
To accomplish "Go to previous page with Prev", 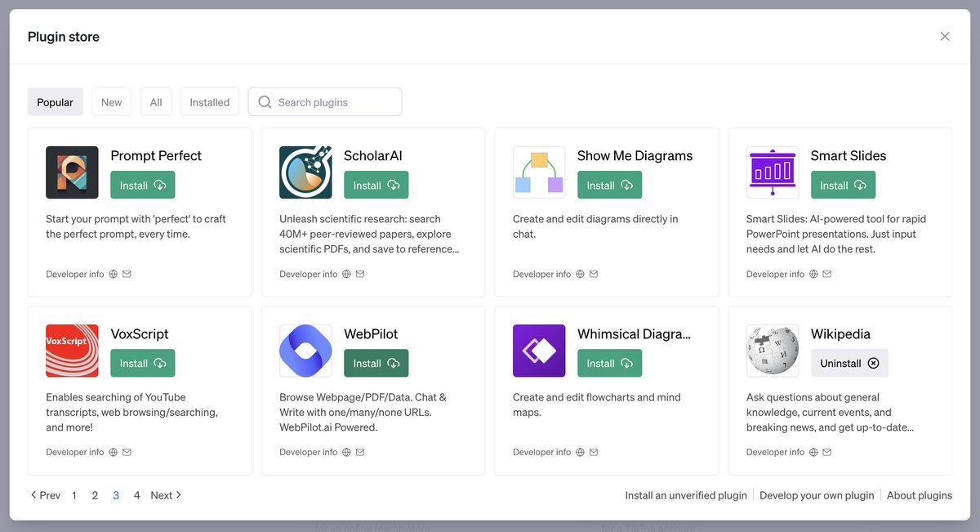I will point(46,495).
